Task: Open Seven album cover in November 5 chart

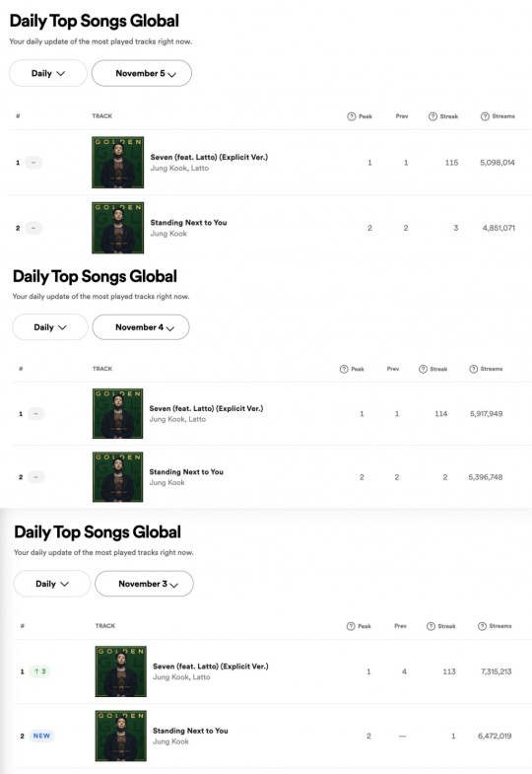Action: point(118,163)
